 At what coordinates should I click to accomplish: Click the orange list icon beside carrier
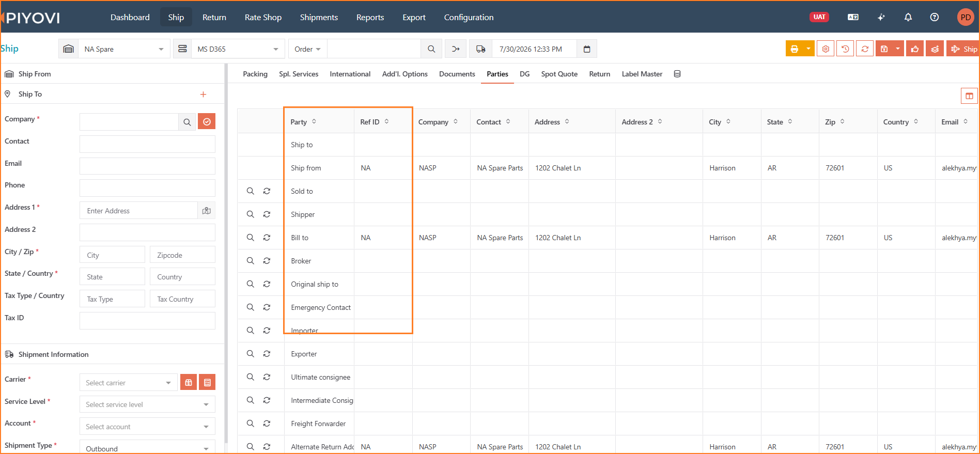pyautogui.click(x=207, y=383)
